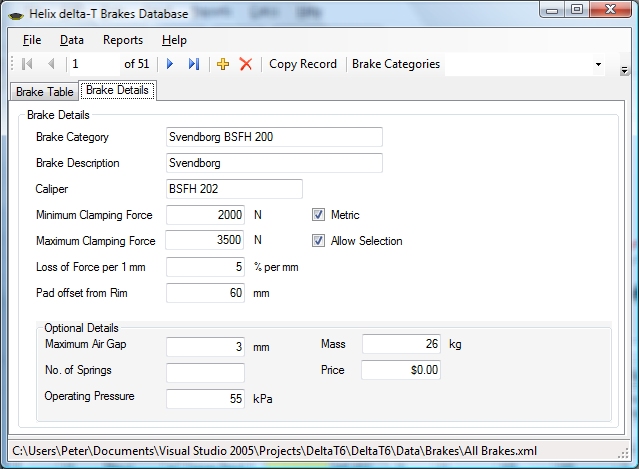Go to the first record

click(x=27, y=64)
